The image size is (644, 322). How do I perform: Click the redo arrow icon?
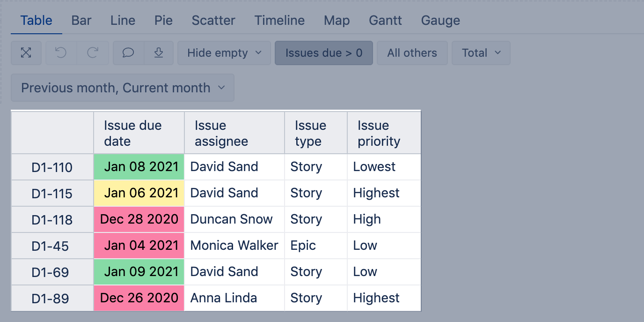click(93, 53)
